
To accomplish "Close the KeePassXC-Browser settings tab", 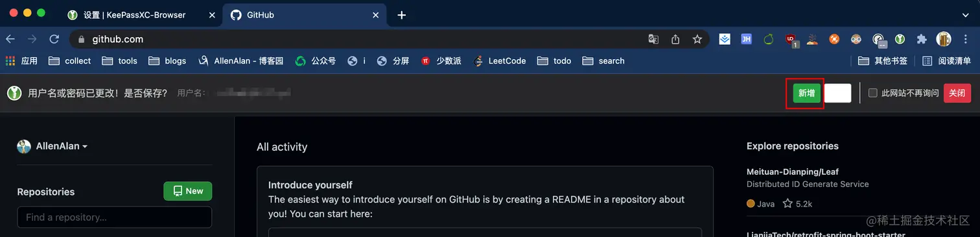I will (211, 15).
